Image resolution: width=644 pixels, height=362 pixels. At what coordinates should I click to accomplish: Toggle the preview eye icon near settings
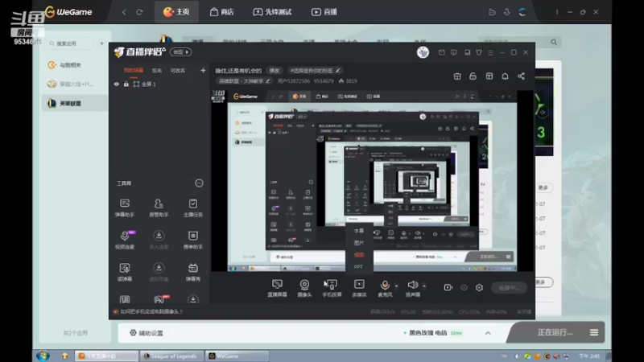[x=464, y=288]
